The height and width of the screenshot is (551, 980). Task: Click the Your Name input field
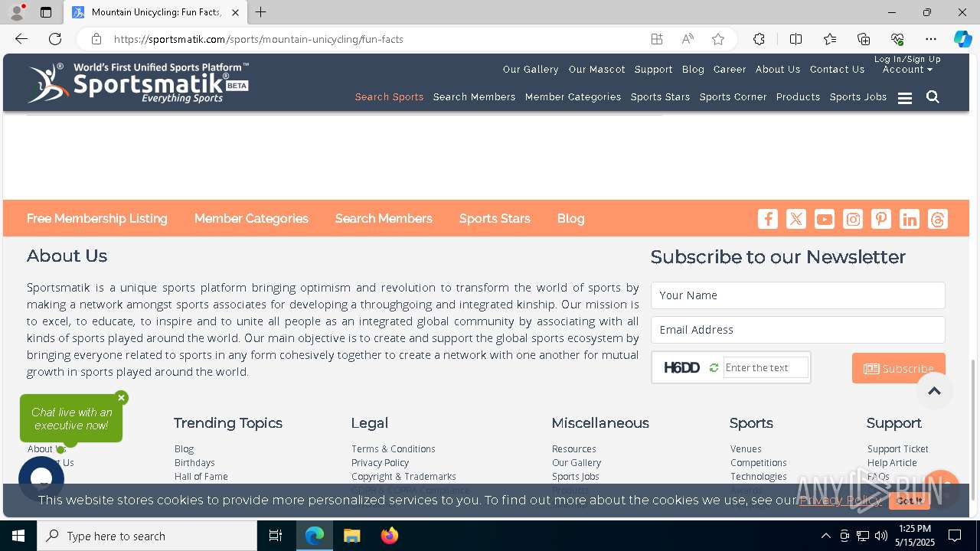[x=798, y=295]
